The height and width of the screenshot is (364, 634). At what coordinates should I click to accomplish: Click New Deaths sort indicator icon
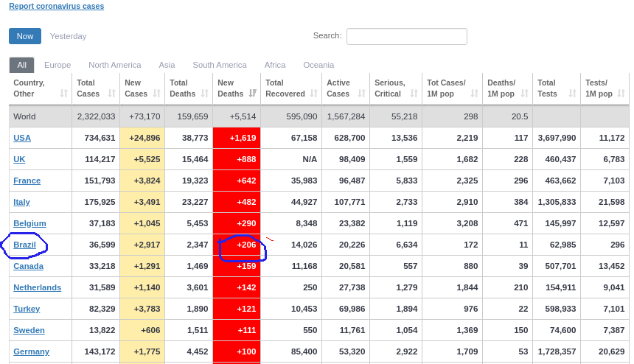pyautogui.click(x=252, y=94)
